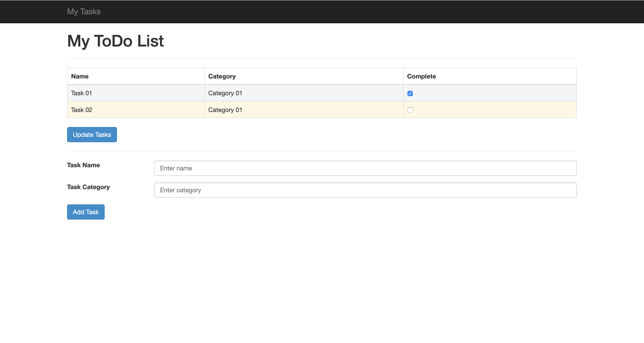
Task: Select the Task 02 name cell
Action: tap(81, 110)
